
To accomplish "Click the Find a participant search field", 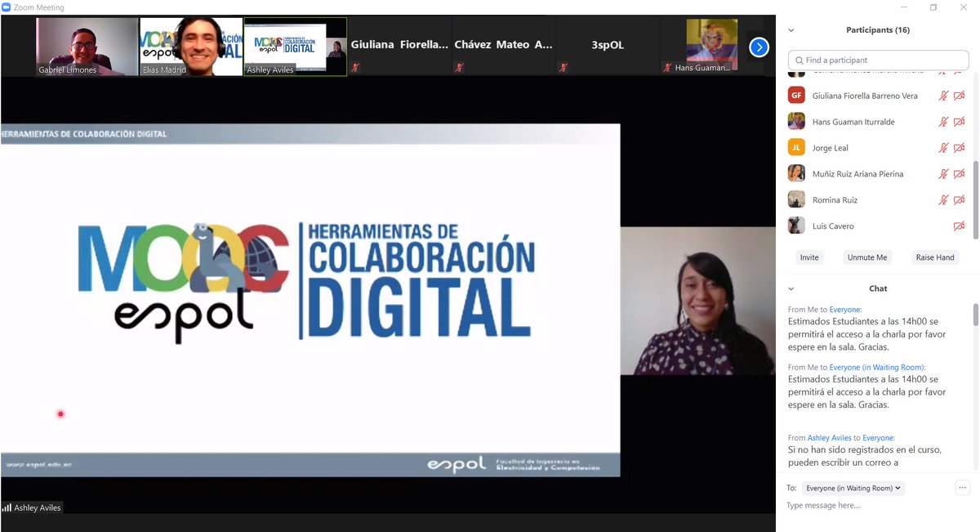I will pyautogui.click(x=878, y=60).
